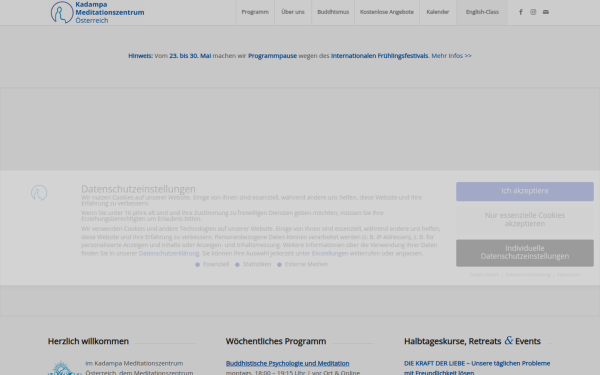This screenshot has width=600, height=375.
Task: Open the Impressum link in the cookie banner
Action: tap(568, 275)
